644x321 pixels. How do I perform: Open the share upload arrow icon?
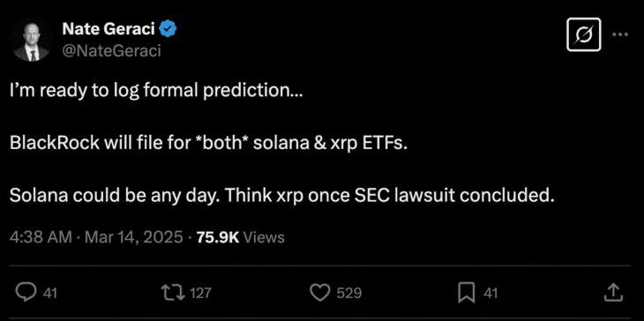click(x=612, y=292)
